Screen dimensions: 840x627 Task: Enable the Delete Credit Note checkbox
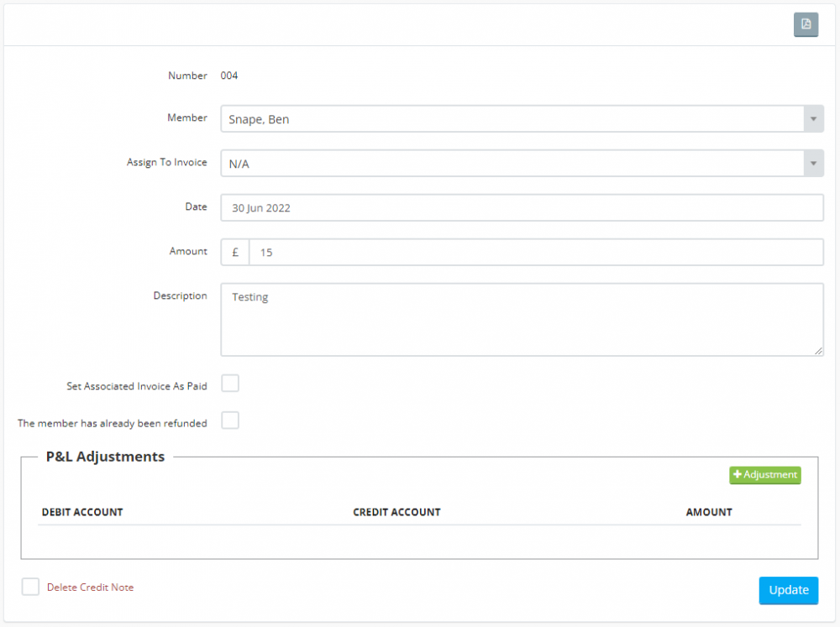coord(31,587)
